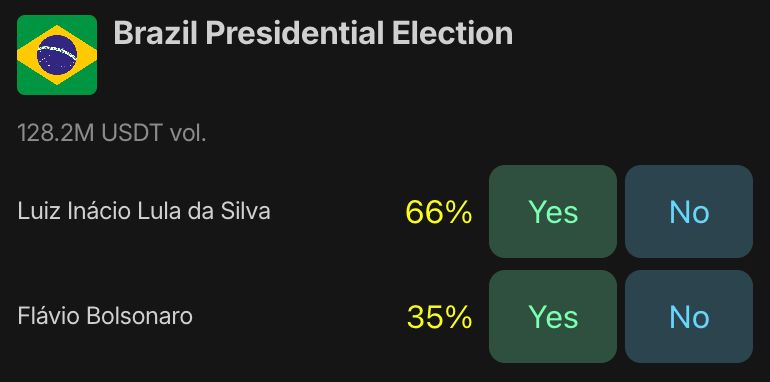Choose the blue No button in Lula's row
This screenshot has height=382, width=770.
click(689, 212)
